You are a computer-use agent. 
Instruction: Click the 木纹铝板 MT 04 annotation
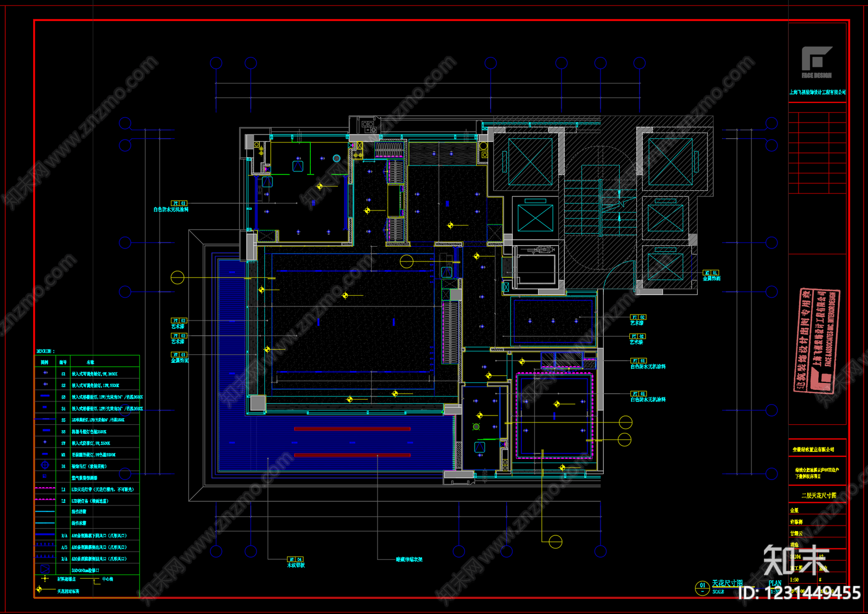pyautogui.click(x=296, y=562)
